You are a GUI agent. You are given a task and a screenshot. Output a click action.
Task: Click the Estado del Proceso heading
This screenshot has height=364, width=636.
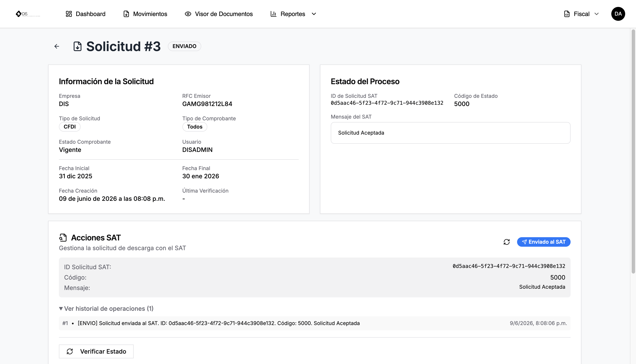[365, 82]
